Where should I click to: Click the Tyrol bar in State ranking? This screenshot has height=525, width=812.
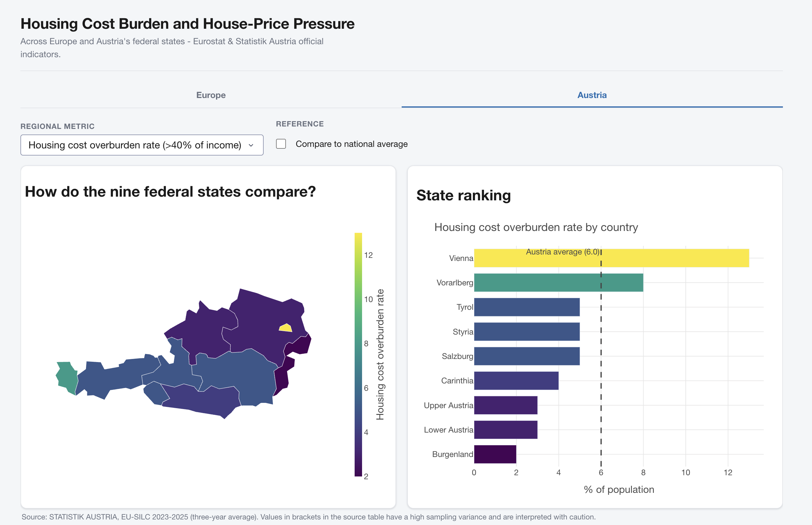527,307
